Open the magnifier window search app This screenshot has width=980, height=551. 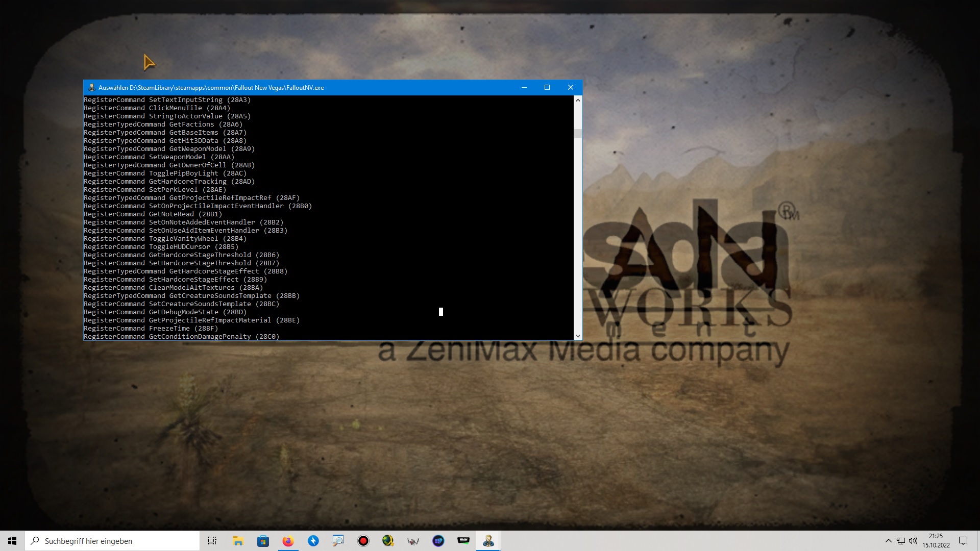click(338, 541)
